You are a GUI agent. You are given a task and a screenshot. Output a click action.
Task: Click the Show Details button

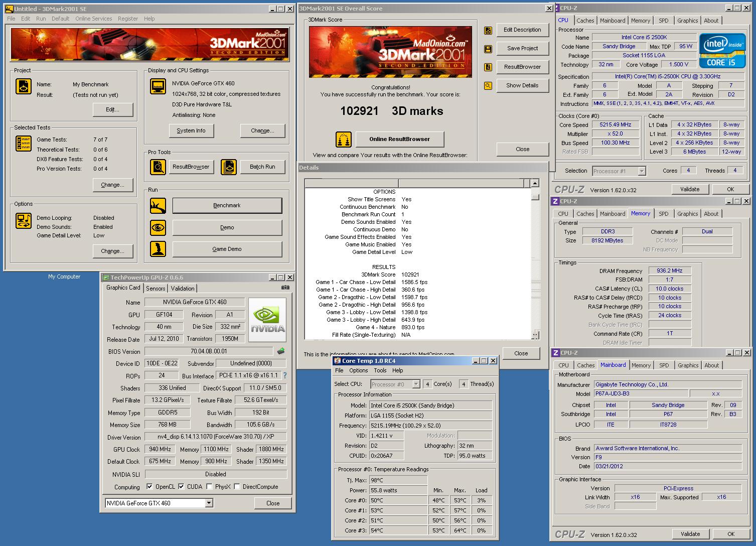pos(522,85)
